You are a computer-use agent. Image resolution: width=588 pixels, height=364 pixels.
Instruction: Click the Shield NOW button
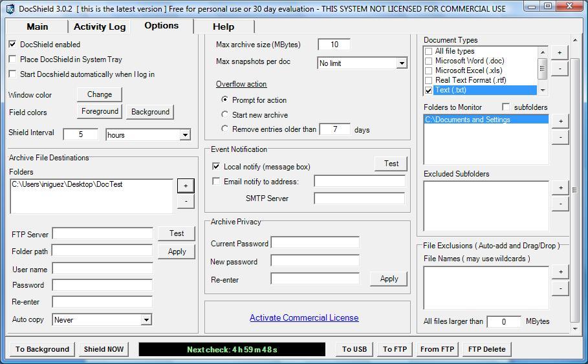(x=103, y=349)
